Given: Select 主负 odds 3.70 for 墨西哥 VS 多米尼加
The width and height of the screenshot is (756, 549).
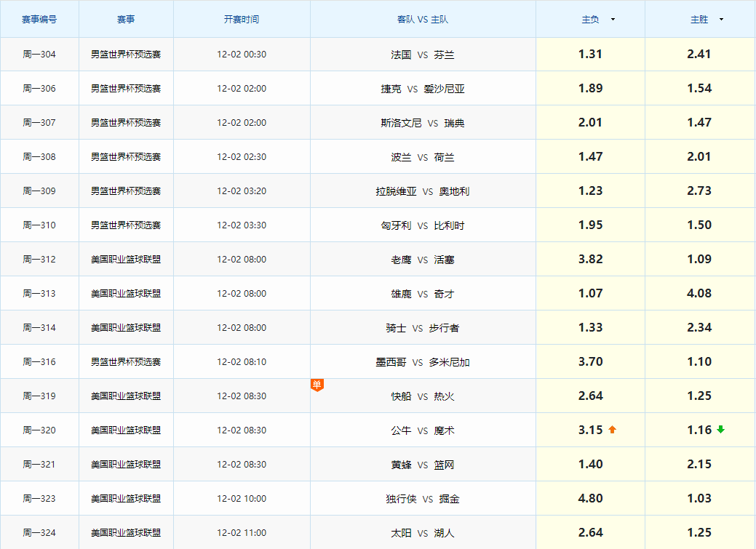Looking at the screenshot, I should pyautogui.click(x=590, y=362).
